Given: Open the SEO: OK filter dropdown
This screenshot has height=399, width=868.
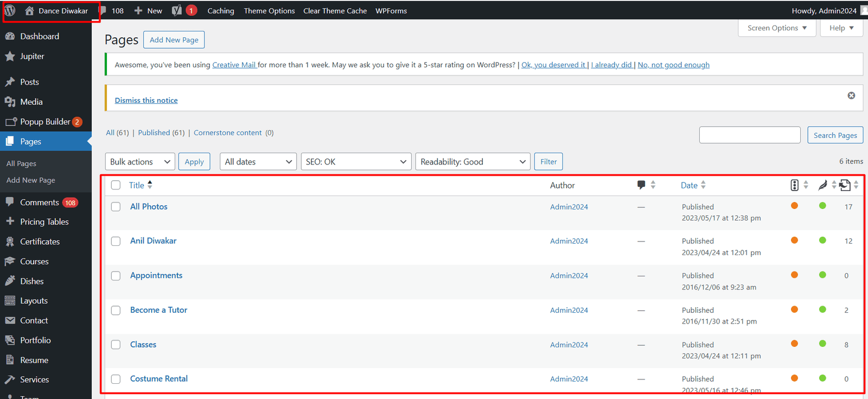Looking at the screenshot, I should pyautogui.click(x=356, y=162).
